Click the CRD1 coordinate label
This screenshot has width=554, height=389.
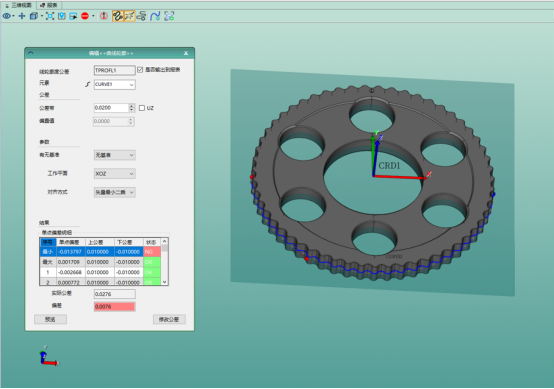click(389, 165)
